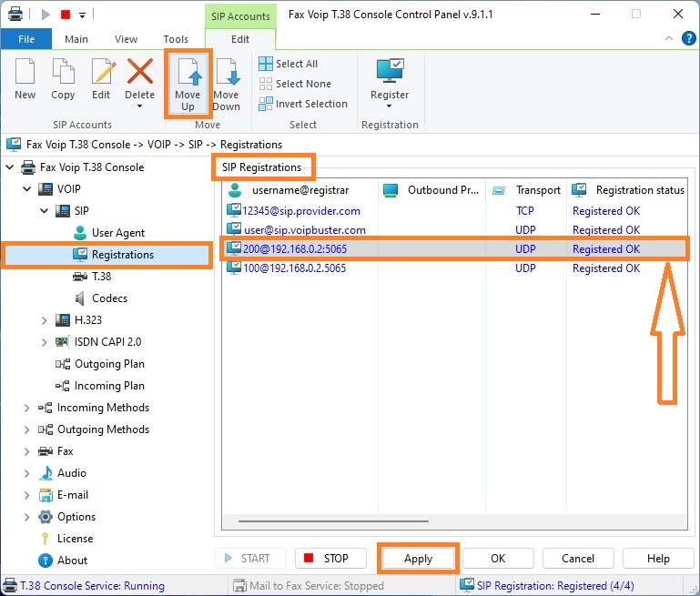Open the Register dropdown arrow
This screenshot has width=700, height=596.
click(x=390, y=106)
